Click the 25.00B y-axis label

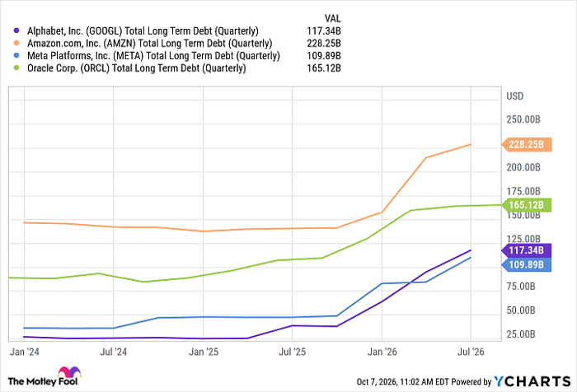tap(521, 334)
